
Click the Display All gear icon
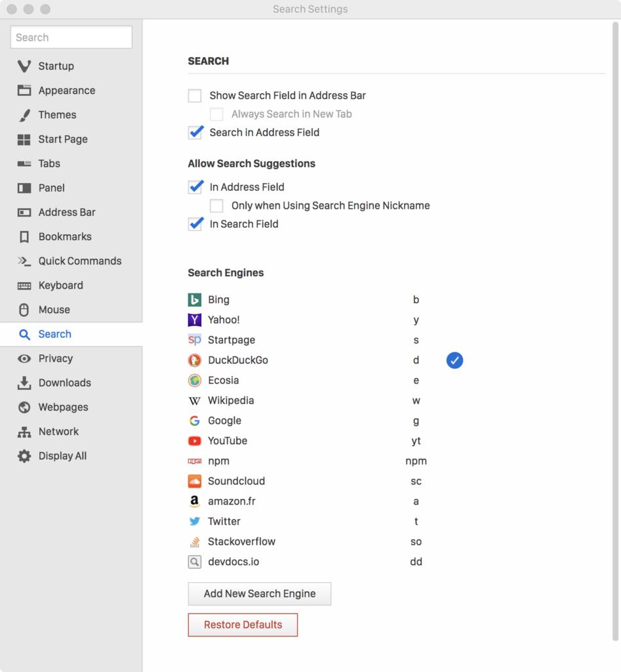pyautogui.click(x=24, y=456)
